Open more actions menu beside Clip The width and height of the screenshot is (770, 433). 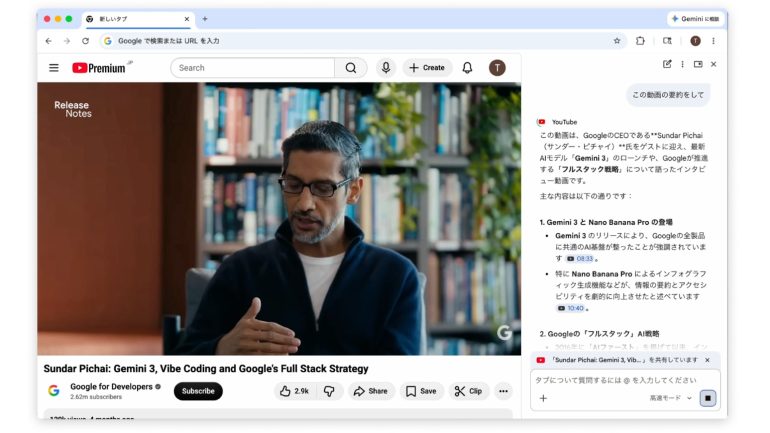(x=504, y=391)
